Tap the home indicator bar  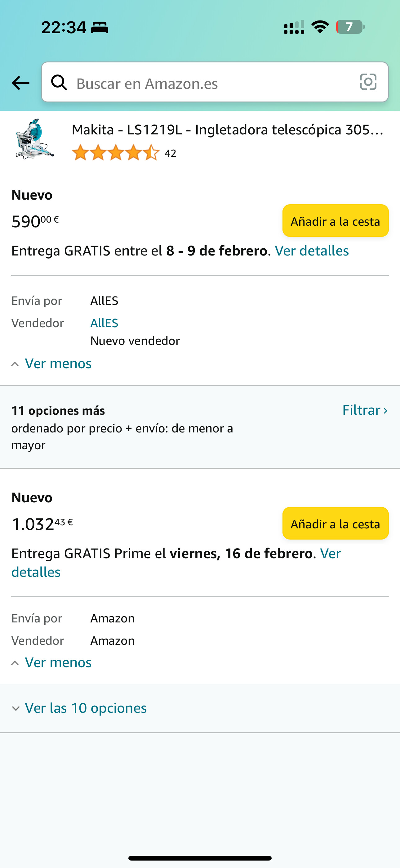point(200,858)
